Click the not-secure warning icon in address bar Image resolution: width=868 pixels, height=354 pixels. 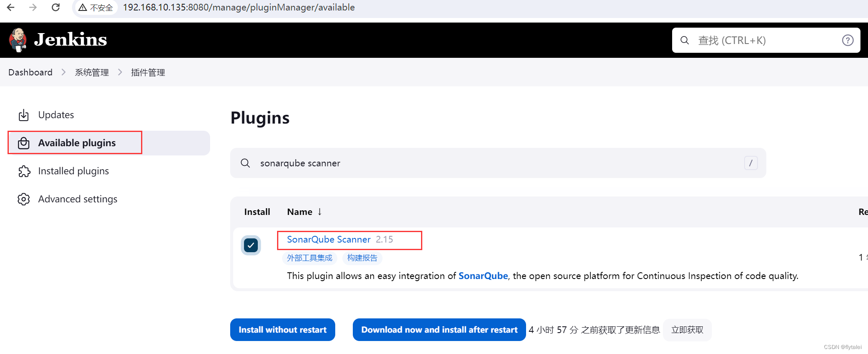[x=83, y=8]
